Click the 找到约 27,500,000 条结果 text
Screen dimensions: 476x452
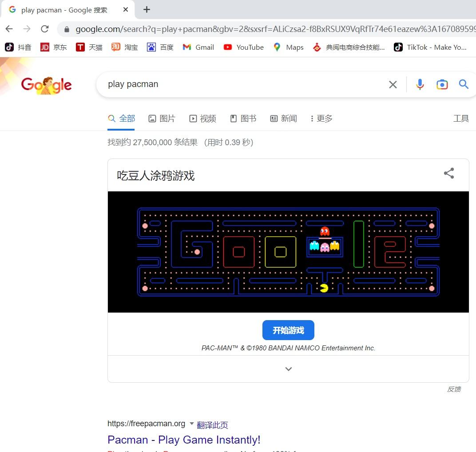point(152,143)
